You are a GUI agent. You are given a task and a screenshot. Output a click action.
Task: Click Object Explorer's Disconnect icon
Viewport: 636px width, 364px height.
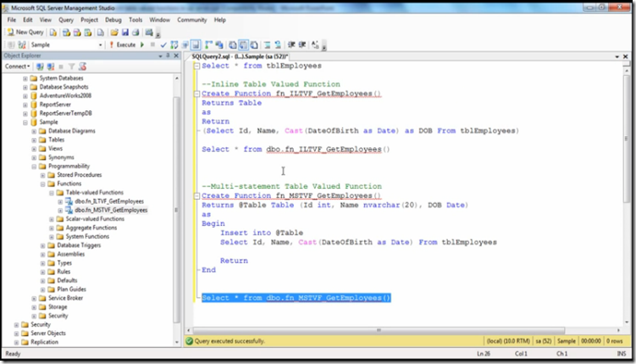click(50, 67)
